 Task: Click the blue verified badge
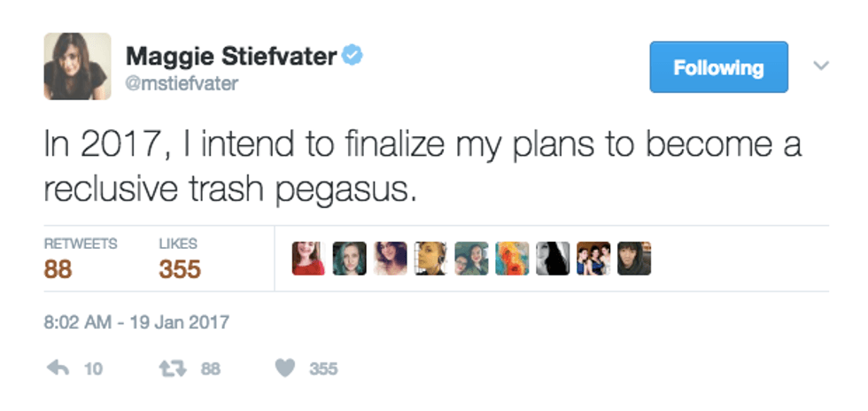tap(353, 57)
